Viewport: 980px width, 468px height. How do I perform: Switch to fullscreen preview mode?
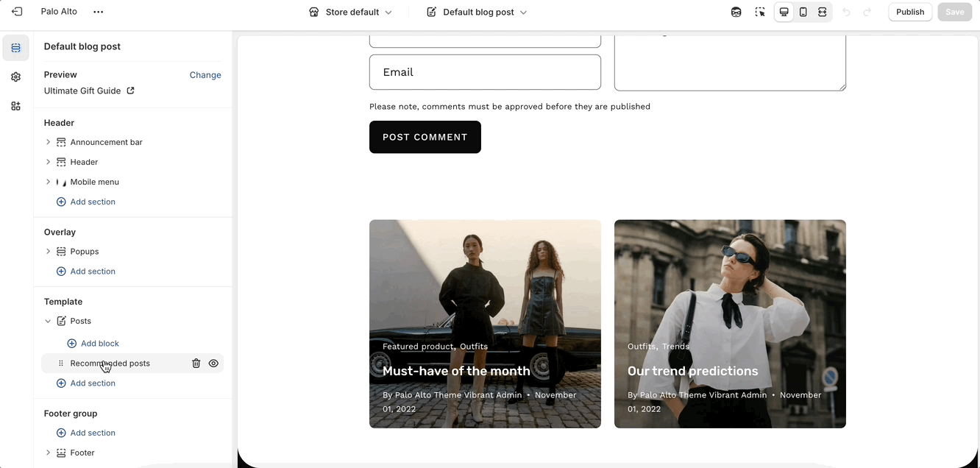click(823, 12)
